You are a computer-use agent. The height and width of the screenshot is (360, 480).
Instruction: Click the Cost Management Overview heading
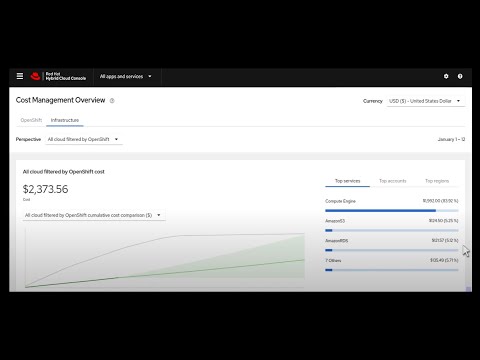coord(60,100)
